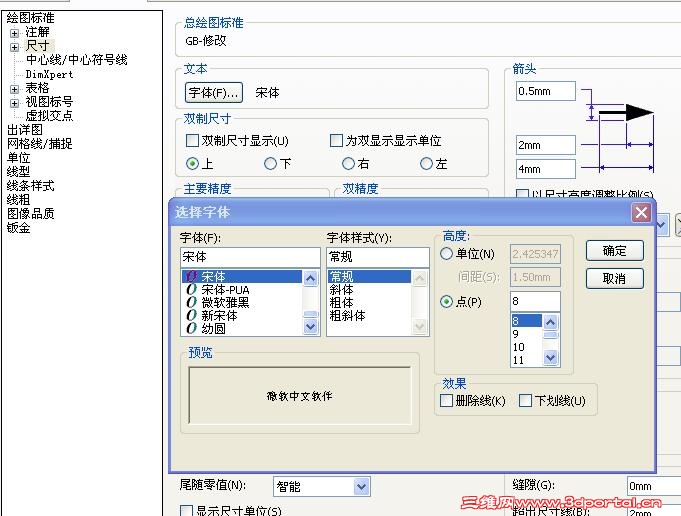Image resolution: width=681 pixels, height=516 pixels.
Task: Select 粗体 font style
Action: point(369,302)
